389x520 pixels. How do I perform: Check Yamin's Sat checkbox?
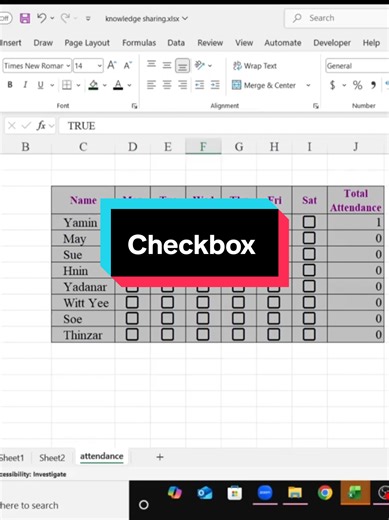(x=309, y=222)
